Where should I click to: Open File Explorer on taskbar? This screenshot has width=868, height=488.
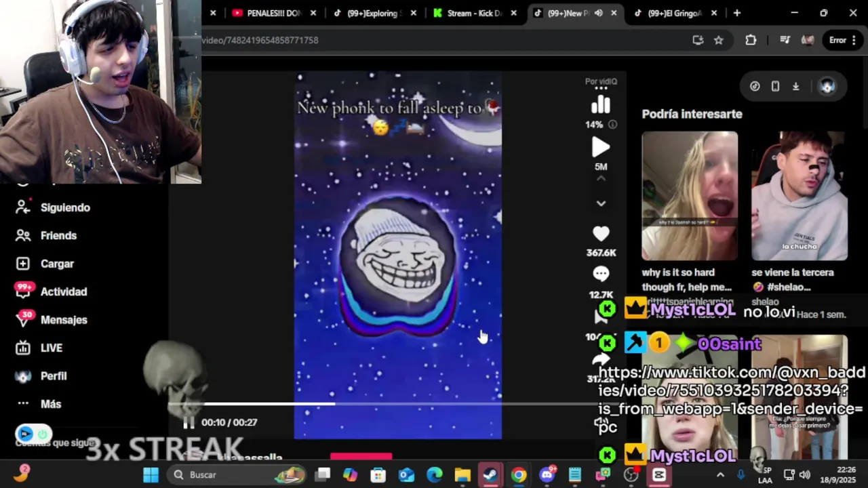(x=462, y=474)
